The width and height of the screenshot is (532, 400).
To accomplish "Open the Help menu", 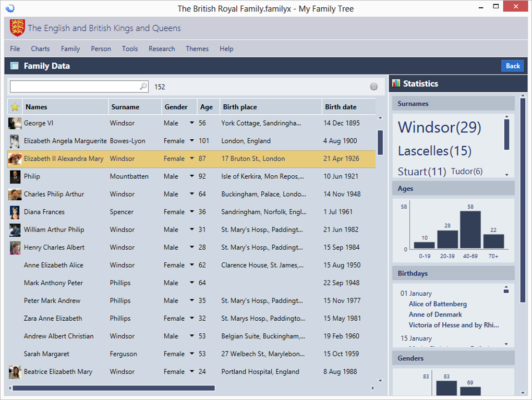I will coord(226,49).
